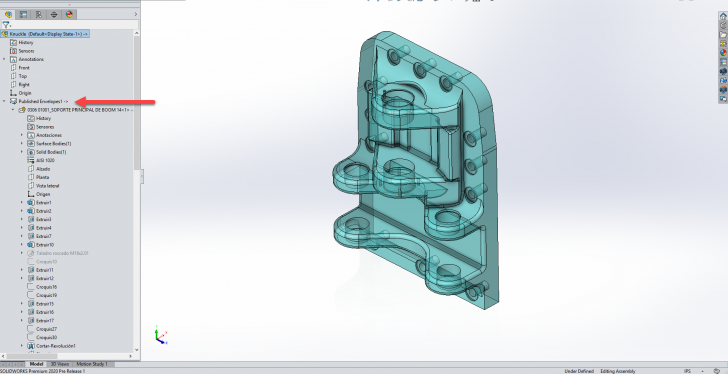
Task: Click the filter funnel icon in tree
Action: tap(6, 25)
